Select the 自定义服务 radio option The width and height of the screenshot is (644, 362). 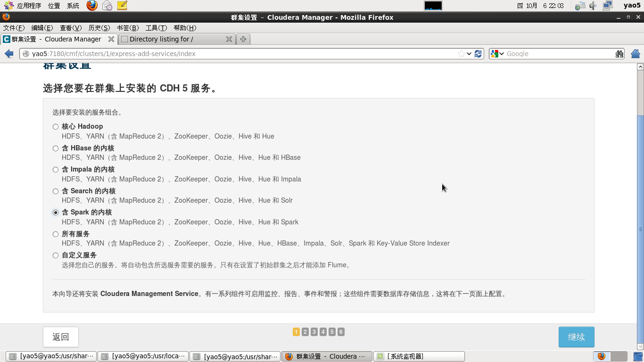point(56,255)
